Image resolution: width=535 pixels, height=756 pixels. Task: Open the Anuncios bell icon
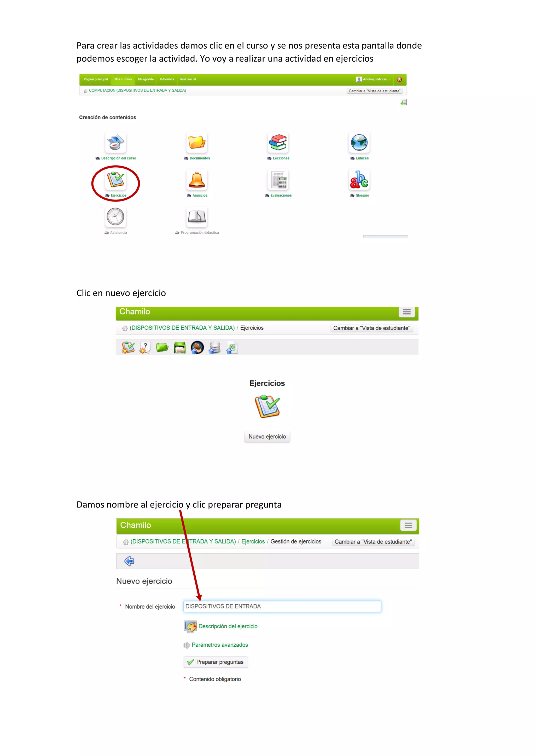(197, 180)
